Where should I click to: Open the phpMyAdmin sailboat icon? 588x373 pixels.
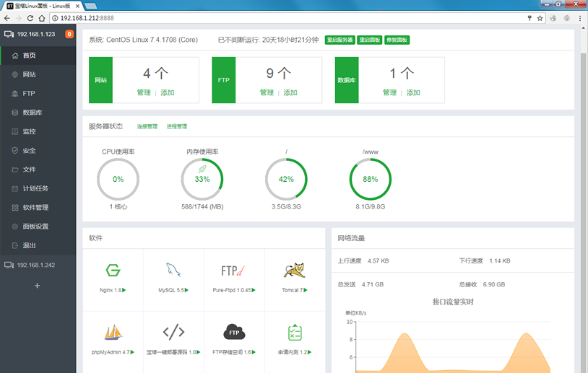pos(113,332)
